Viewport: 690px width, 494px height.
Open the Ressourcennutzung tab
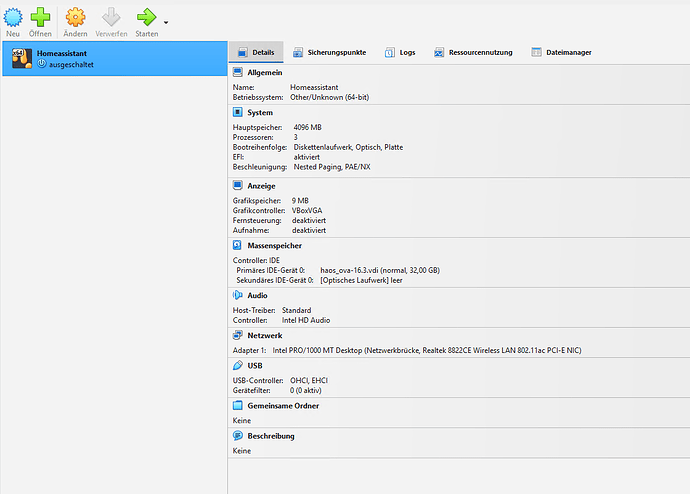[473, 52]
